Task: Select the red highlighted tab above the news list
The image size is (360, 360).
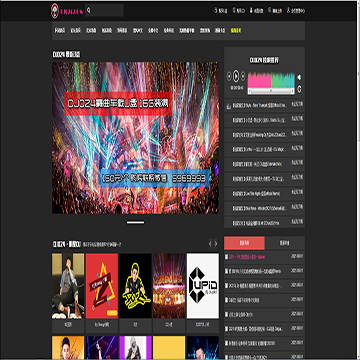Action: (244, 243)
